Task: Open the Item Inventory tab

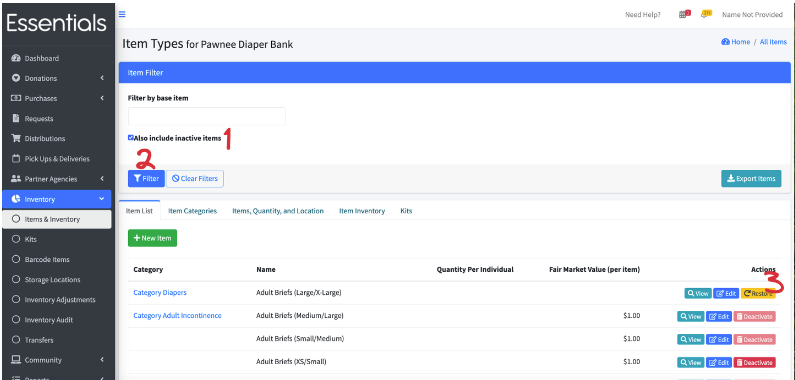Action: click(x=362, y=211)
